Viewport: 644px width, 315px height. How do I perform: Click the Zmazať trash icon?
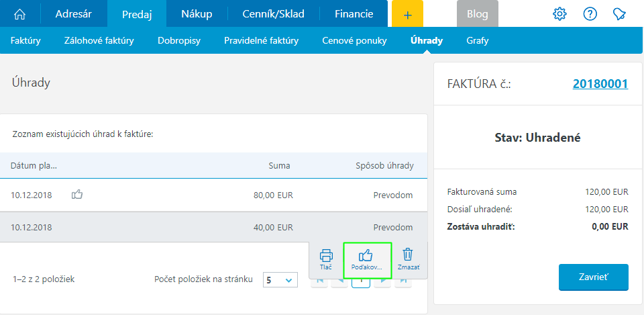(408, 259)
